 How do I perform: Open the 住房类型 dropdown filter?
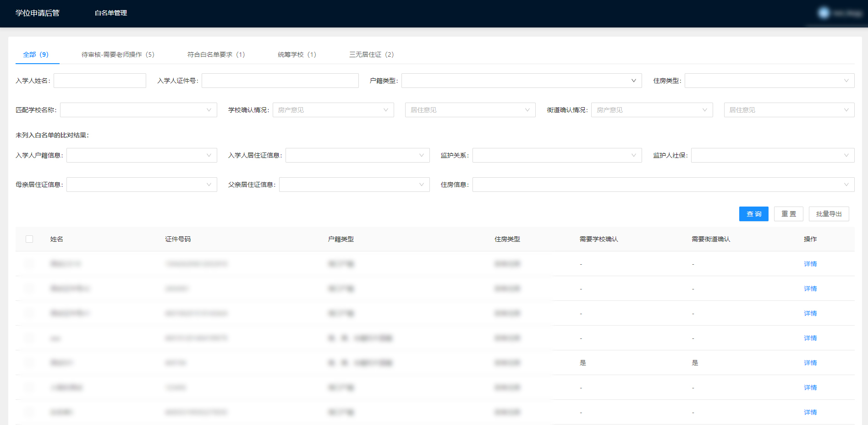(x=769, y=81)
